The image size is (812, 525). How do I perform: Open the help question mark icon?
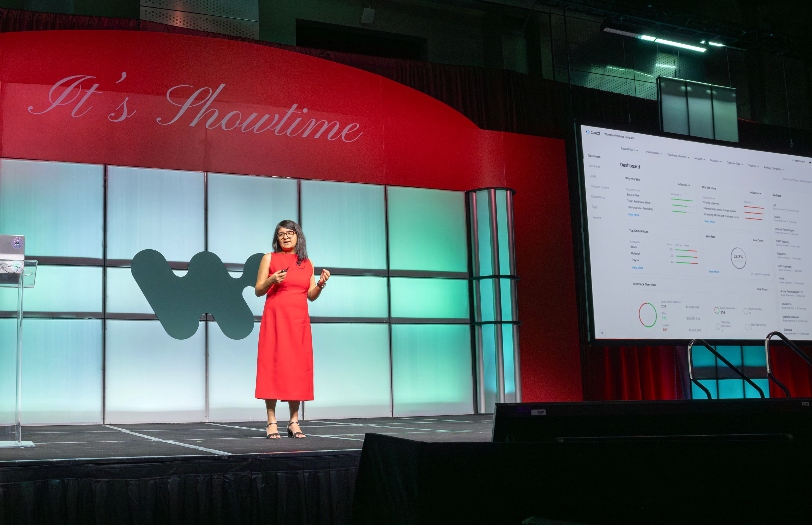[x=602, y=334]
